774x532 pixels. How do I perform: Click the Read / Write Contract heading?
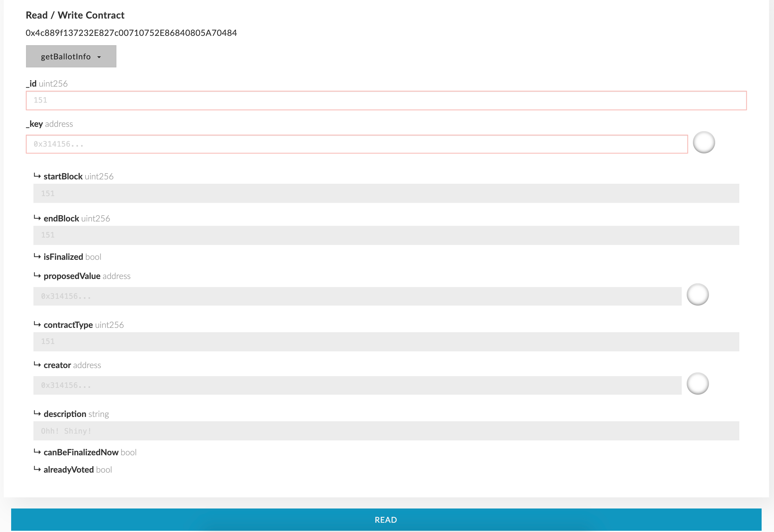click(75, 15)
